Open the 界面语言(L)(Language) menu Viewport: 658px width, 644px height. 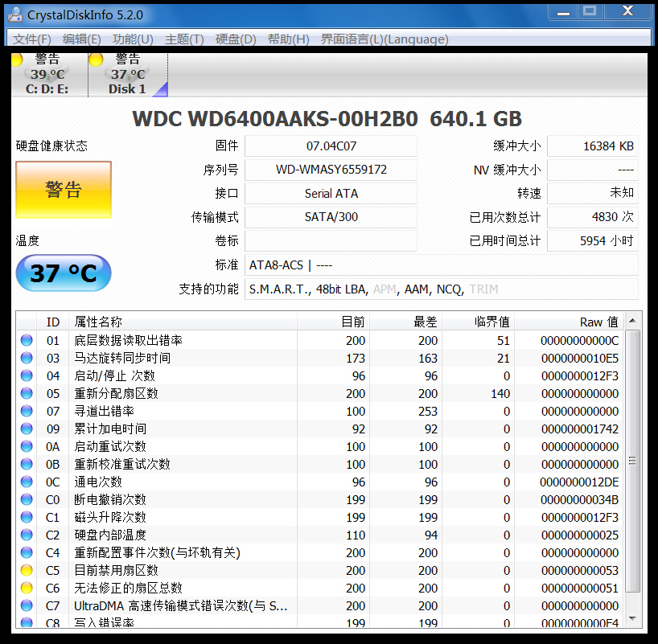[385, 39]
